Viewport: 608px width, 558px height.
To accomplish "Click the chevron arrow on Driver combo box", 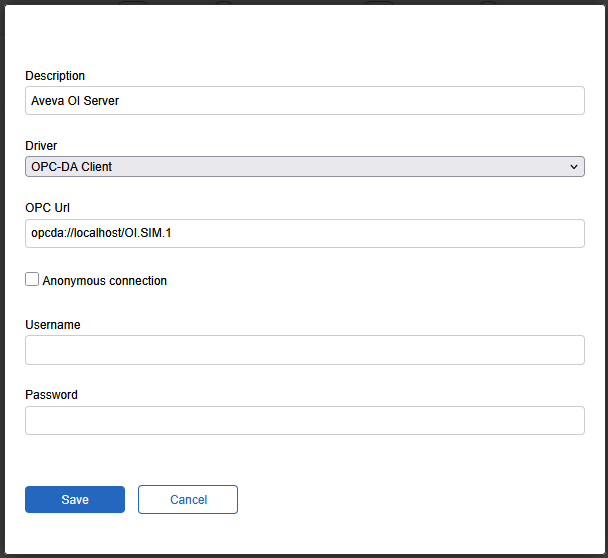I will pyautogui.click(x=573, y=167).
